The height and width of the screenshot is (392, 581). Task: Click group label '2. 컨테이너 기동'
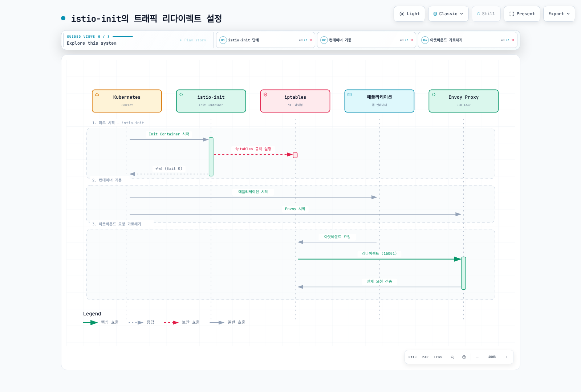pos(107,180)
